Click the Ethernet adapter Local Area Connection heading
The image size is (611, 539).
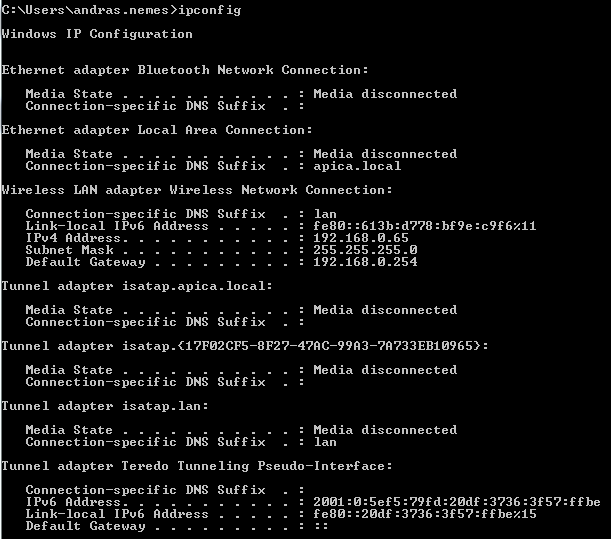coord(157,130)
